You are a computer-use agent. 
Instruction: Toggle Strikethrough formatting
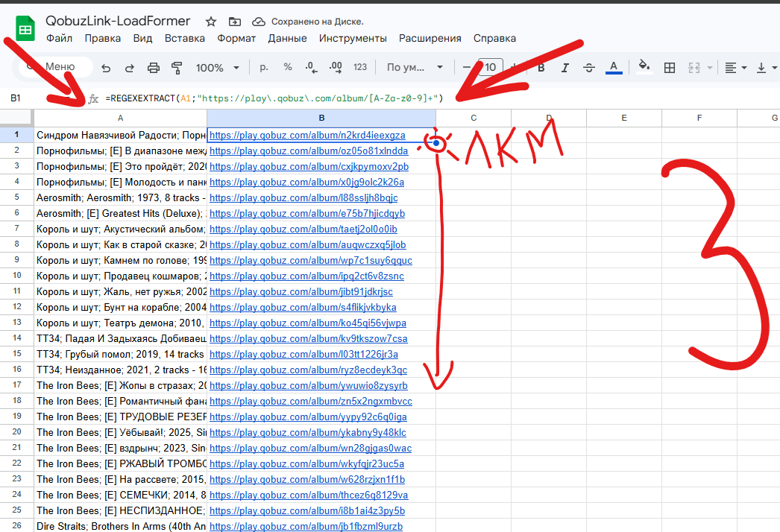(x=588, y=68)
